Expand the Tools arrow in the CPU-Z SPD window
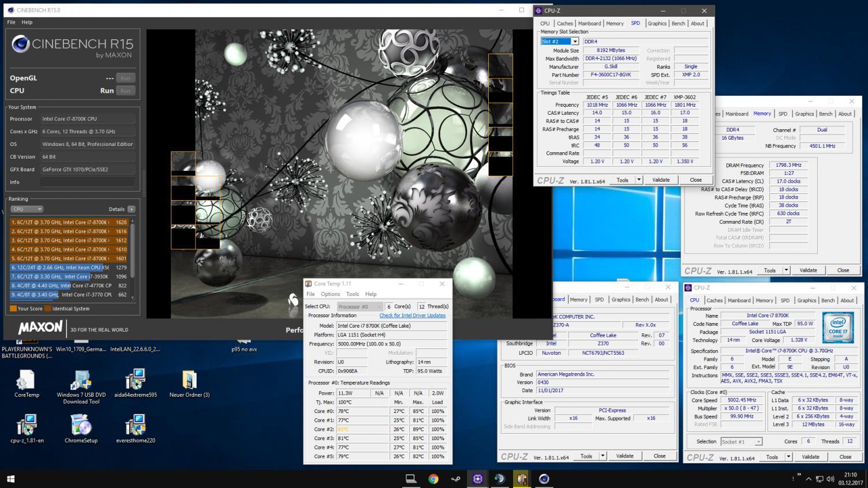The image size is (868, 488). 638,180
